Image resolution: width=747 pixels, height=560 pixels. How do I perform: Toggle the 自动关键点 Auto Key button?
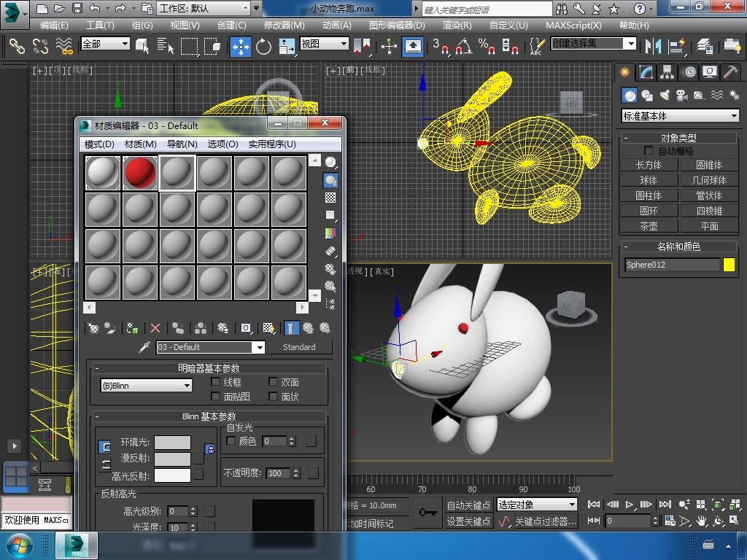[468, 505]
